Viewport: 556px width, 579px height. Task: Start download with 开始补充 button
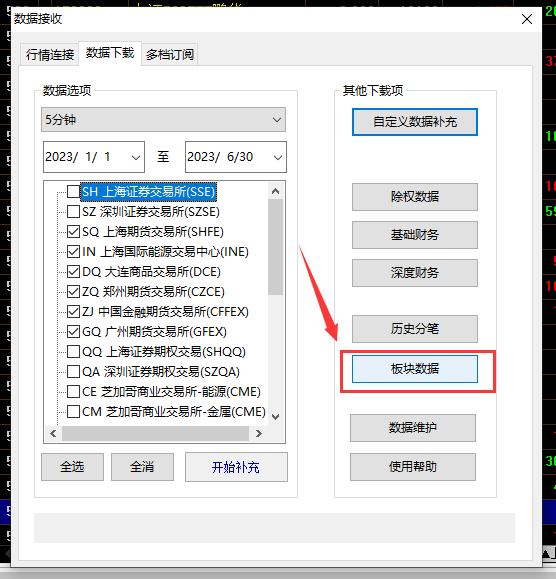[236, 467]
